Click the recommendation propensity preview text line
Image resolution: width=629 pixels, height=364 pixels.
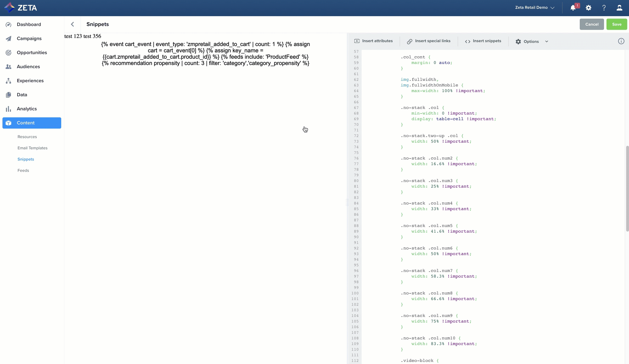pyautogui.click(x=205, y=63)
